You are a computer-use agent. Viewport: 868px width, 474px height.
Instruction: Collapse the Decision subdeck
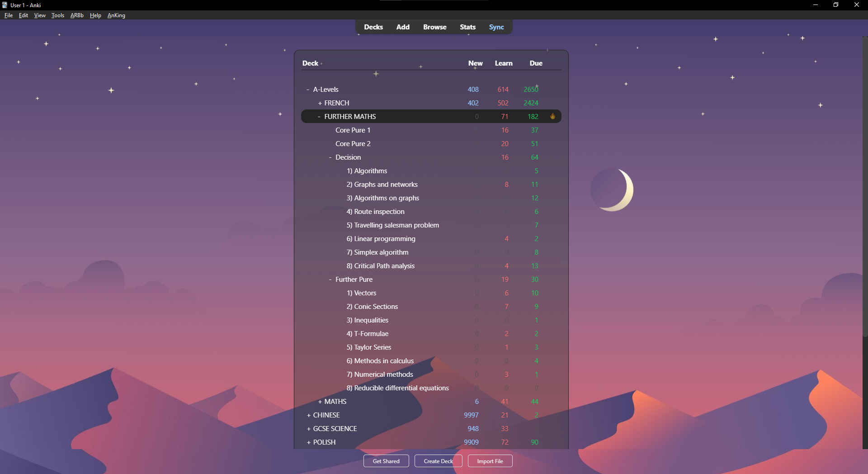click(330, 157)
